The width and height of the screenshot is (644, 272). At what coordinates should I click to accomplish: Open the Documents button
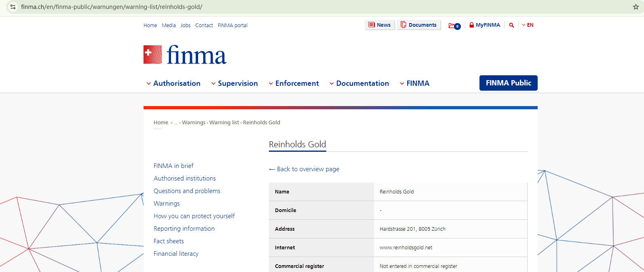[x=419, y=25]
